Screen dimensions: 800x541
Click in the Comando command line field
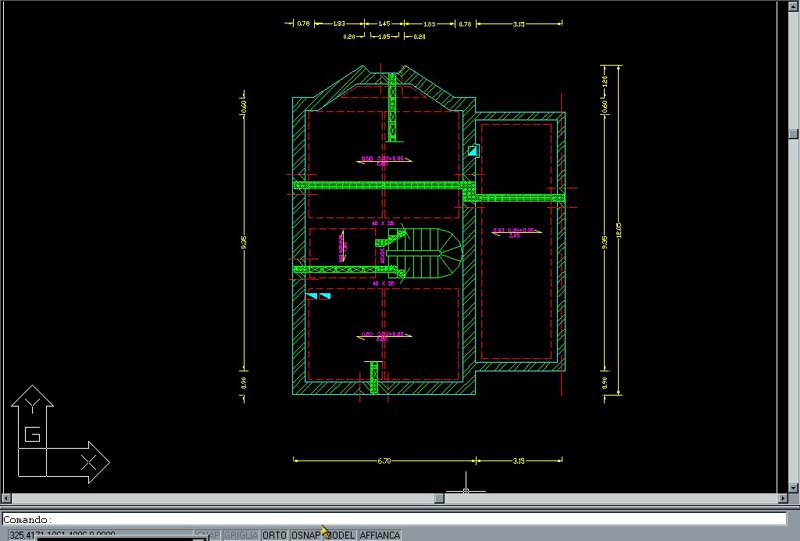[400, 519]
